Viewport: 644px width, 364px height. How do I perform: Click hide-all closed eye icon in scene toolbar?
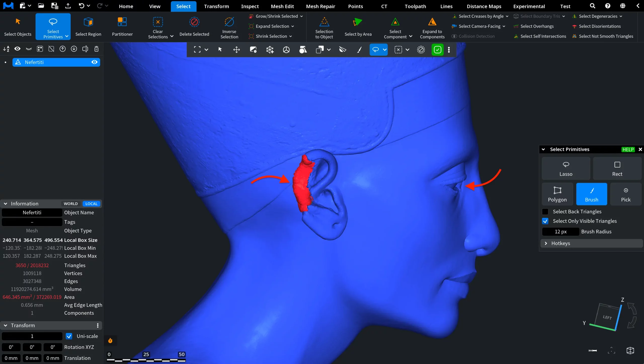(x=29, y=49)
